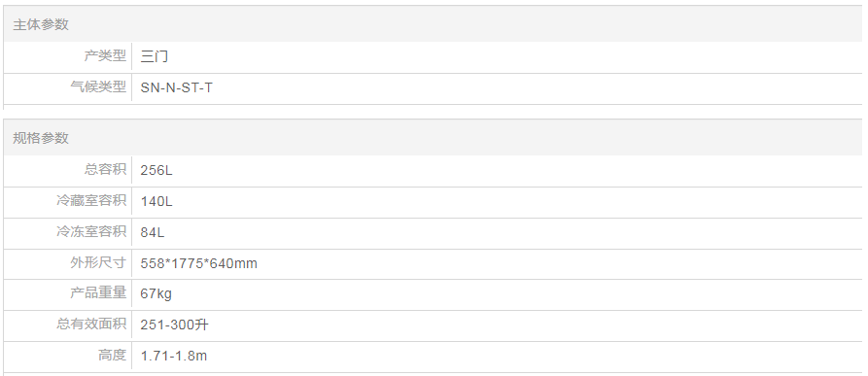Click the 主体参数 section header
The height and width of the screenshot is (376, 868).
coord(41,24)
